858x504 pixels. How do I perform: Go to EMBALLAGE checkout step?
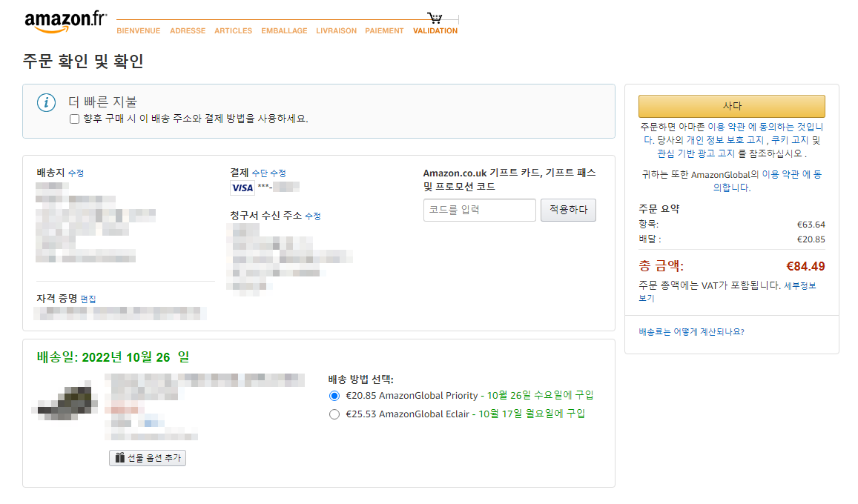[284, 31]
